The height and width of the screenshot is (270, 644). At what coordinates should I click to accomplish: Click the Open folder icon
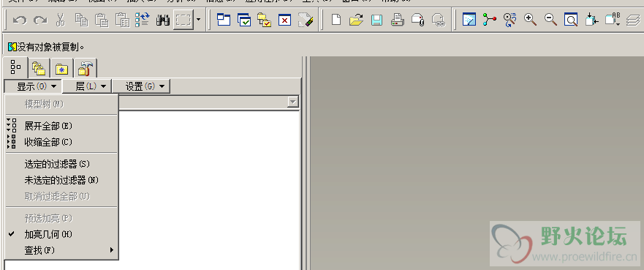[x=356, y=20]
